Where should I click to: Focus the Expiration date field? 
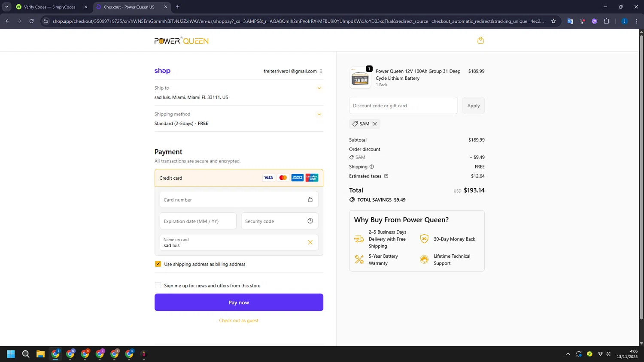click(198, 221)
